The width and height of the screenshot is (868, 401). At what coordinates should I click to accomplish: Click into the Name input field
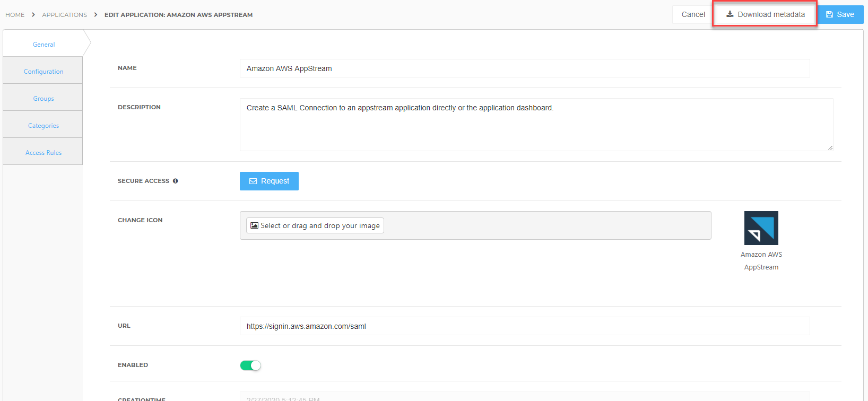[525, 68]
